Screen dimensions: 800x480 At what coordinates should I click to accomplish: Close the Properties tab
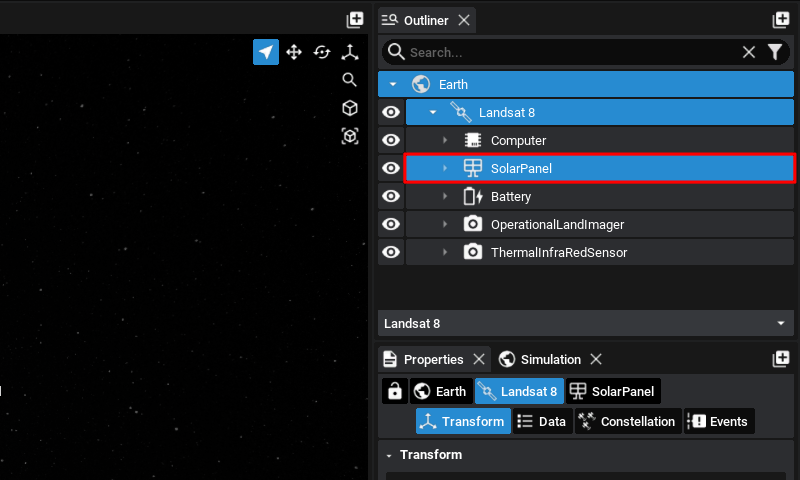479,359
